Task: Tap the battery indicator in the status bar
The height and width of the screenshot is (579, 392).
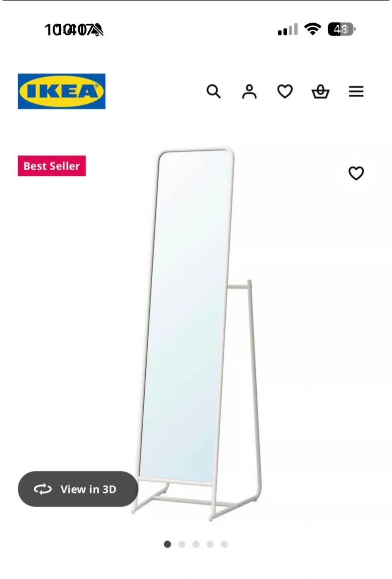Action: point(341,29)
